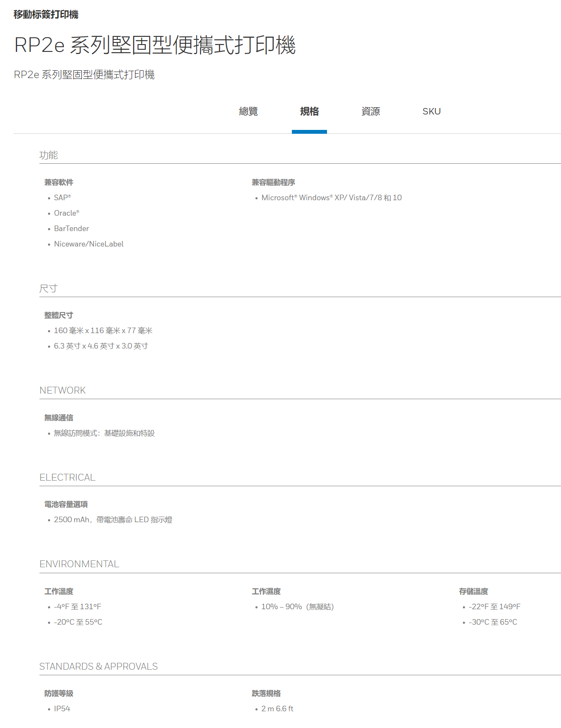Viewport: 561px width, 728px height.
Task: Open the SKU tab
Action: click(x=431, y=111)
